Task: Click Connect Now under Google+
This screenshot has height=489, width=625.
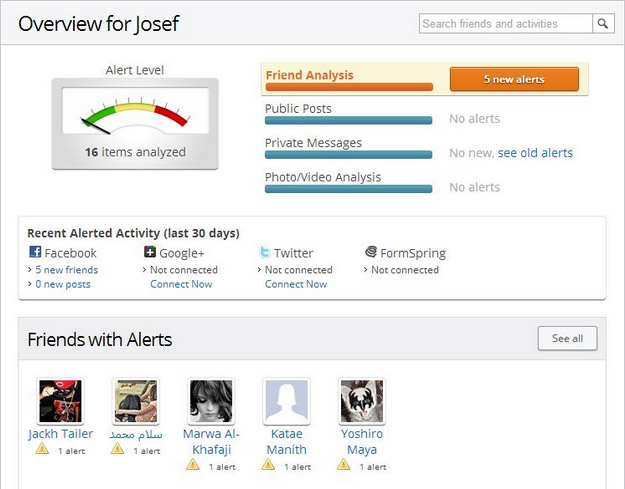Action: coord(181,284)
